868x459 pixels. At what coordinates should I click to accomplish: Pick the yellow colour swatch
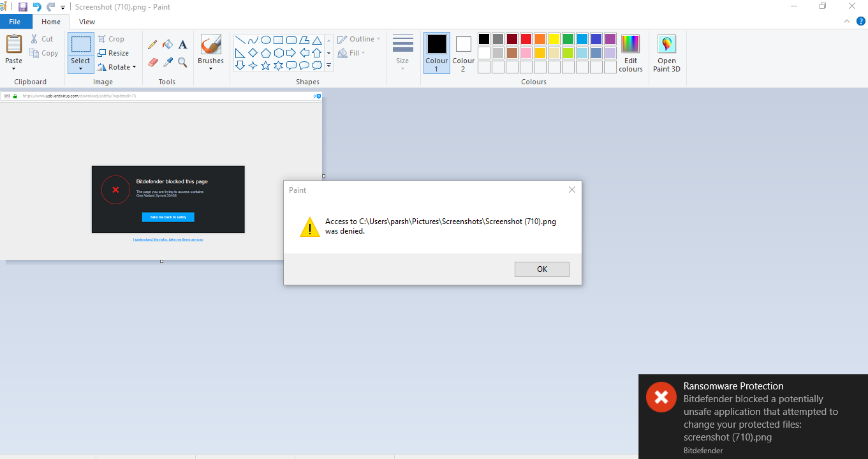[x=554, y=39]
